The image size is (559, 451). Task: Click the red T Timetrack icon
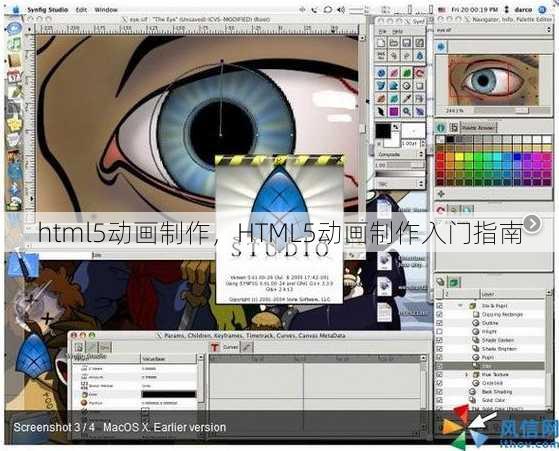(215, 347)
